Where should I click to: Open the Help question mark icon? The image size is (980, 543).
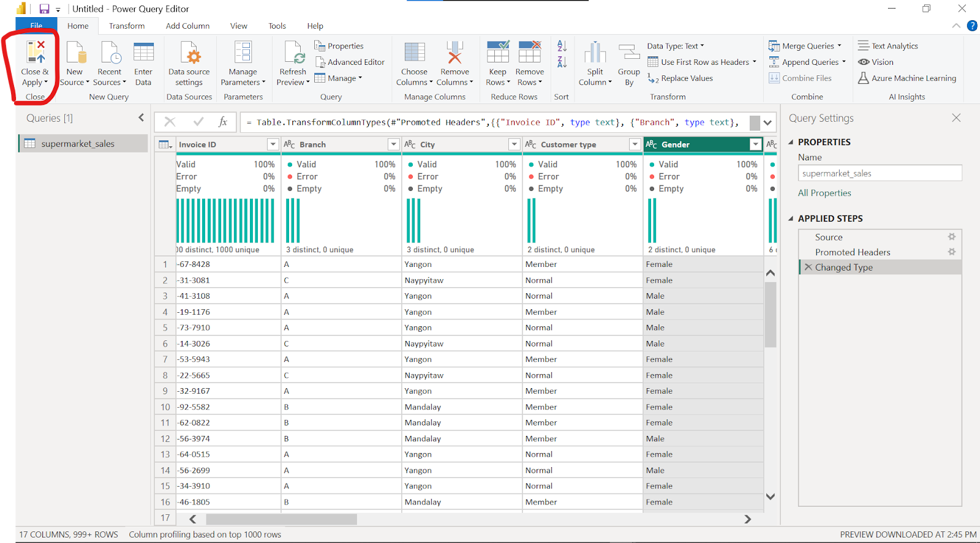[x=972, y=26]
